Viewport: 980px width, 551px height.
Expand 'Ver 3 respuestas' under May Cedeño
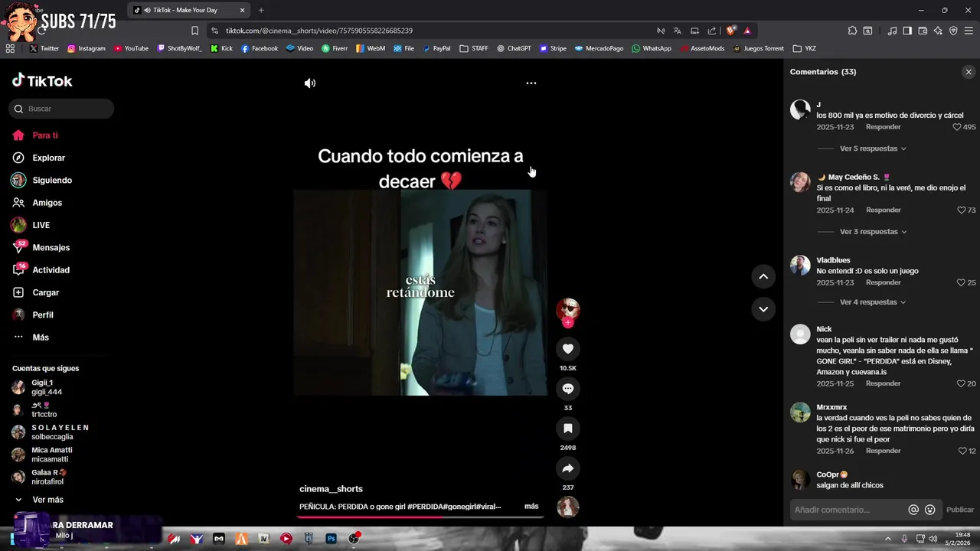click(873, 232)
